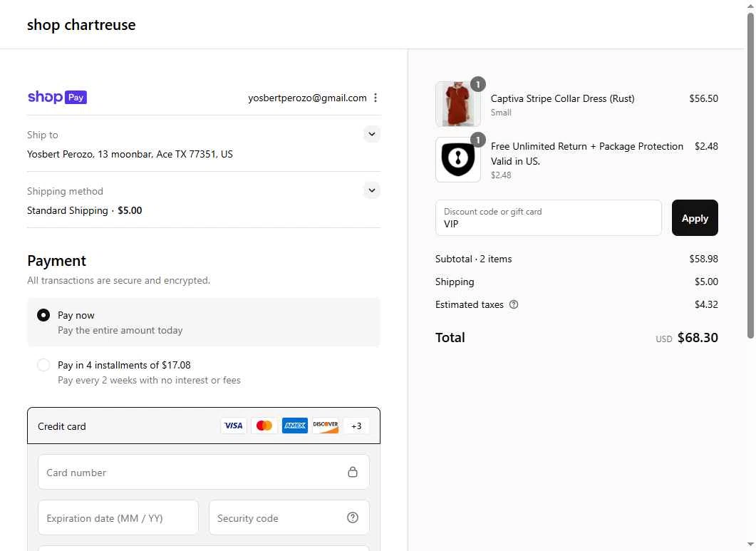Focus the Security code field
756x551 pixels.
click(289, 517)
